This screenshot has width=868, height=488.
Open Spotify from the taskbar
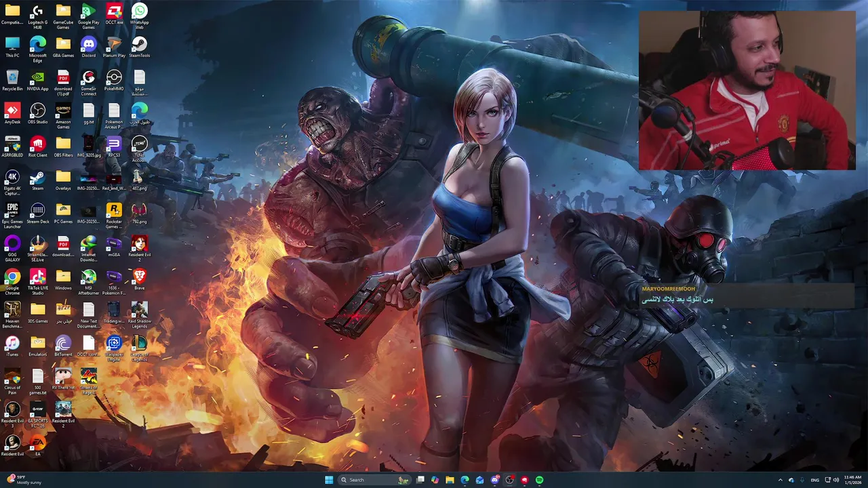539,480
